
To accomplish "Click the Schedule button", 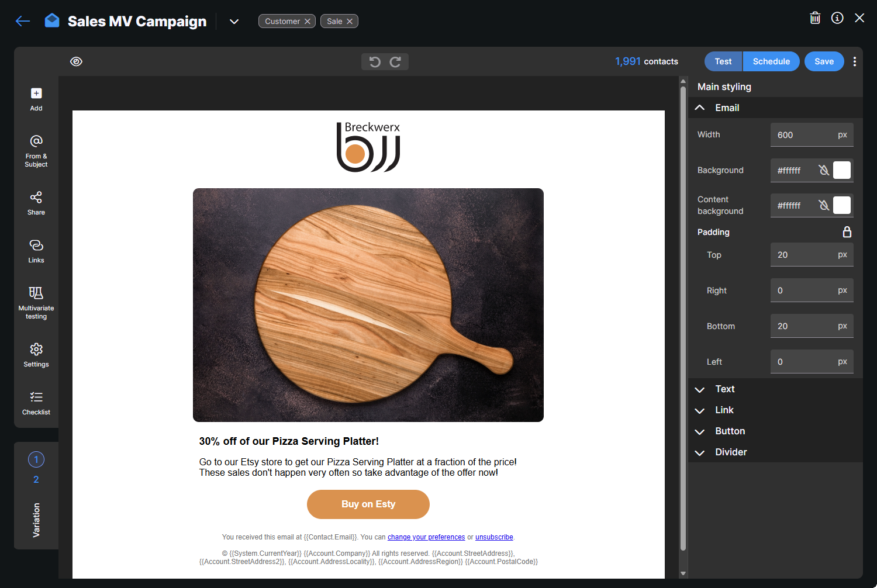I will pos(771,61).
